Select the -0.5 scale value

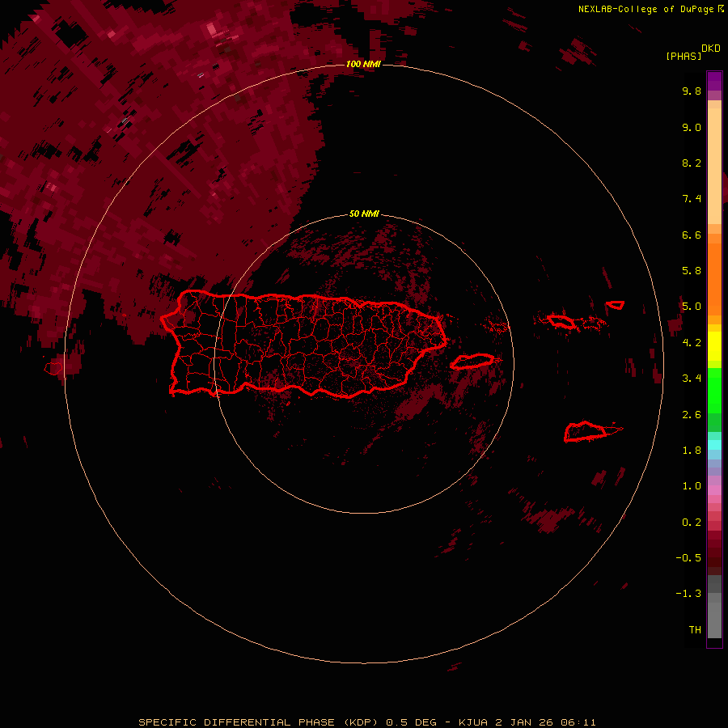[688, 557]
